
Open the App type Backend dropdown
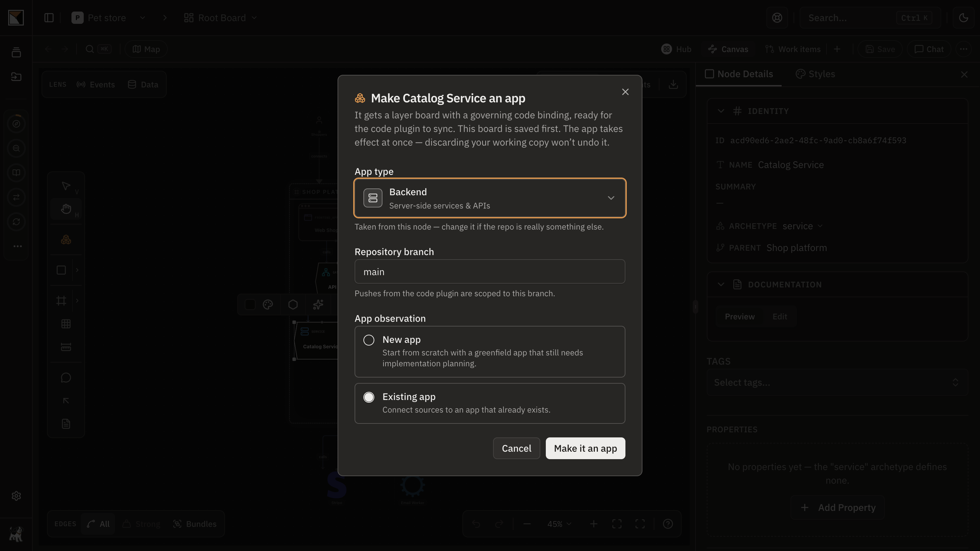(x=490, y=198)
